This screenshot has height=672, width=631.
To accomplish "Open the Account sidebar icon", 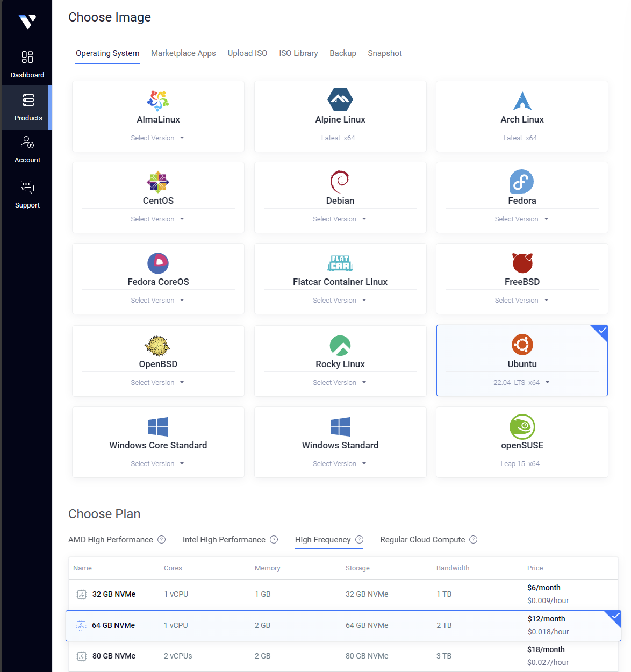I will 27,142.
